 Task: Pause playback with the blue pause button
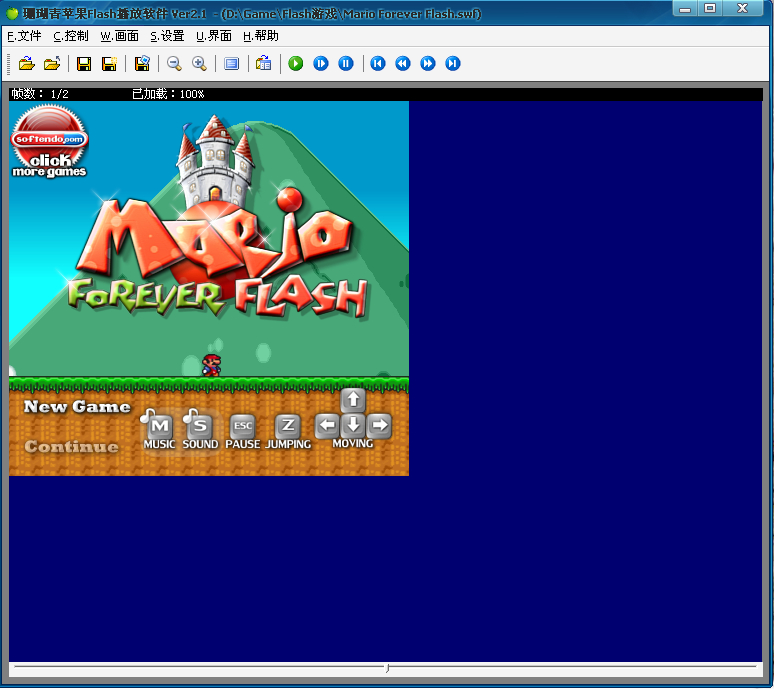point(346,64)
